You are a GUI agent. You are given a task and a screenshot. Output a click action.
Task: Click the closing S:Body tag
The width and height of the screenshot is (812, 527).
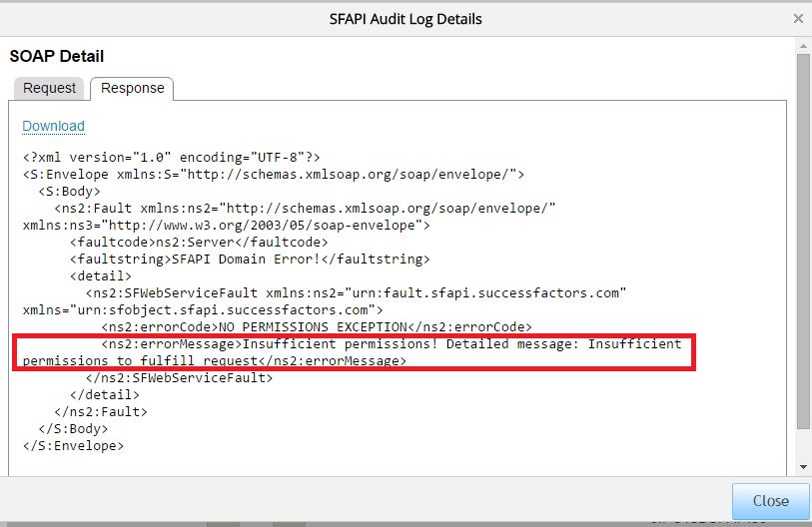coord(74,428)
